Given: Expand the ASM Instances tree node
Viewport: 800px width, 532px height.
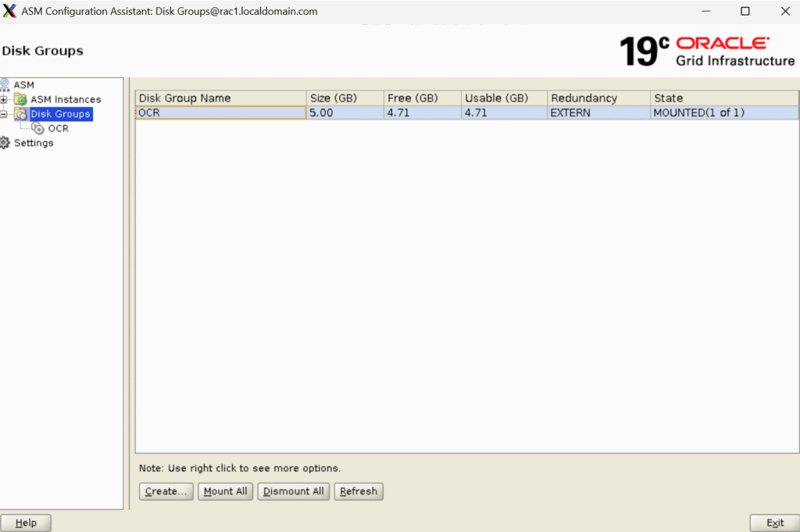Looking at the screenshot, I should coord(4,99).
